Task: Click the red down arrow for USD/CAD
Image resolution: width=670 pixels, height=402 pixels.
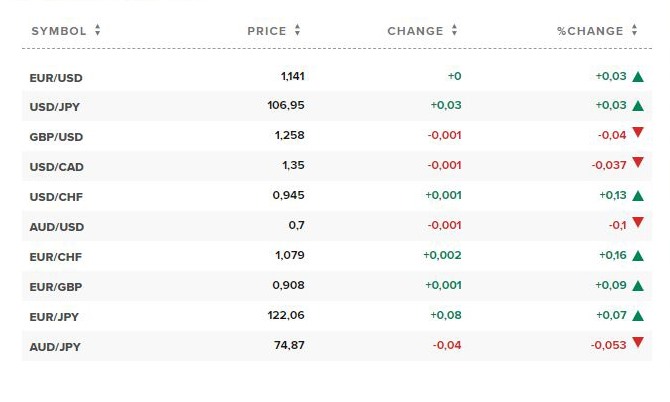Action: tap(638, 162)
